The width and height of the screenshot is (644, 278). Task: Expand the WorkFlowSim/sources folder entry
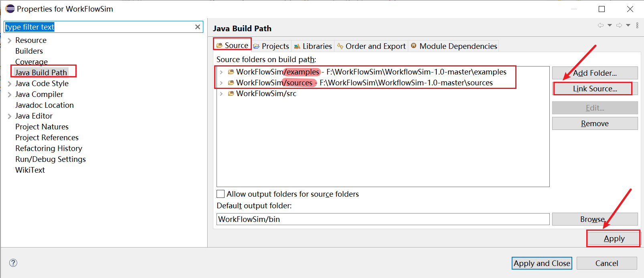click(221, 83)
